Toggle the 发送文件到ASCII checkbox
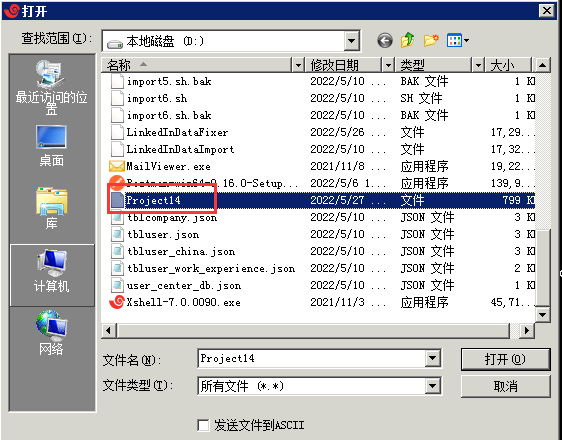The image size is (562, 440). click(203, 425)
